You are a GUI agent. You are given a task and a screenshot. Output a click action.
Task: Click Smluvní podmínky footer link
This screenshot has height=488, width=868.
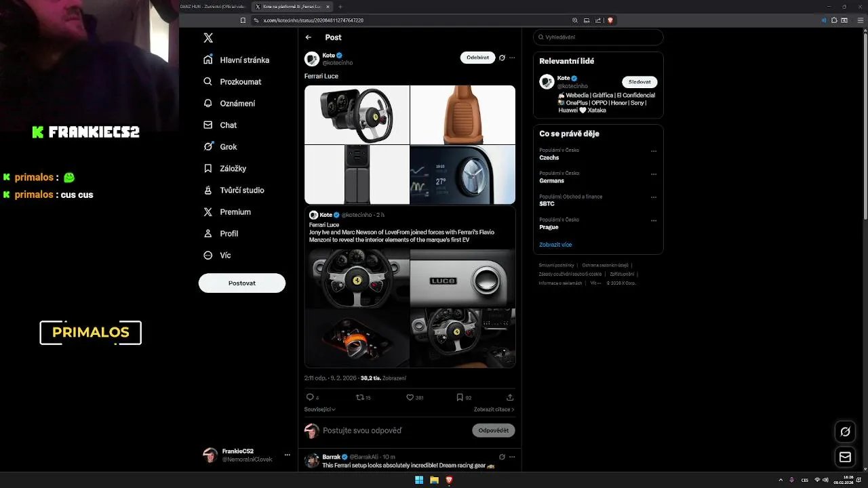click(x=557, y=265)
